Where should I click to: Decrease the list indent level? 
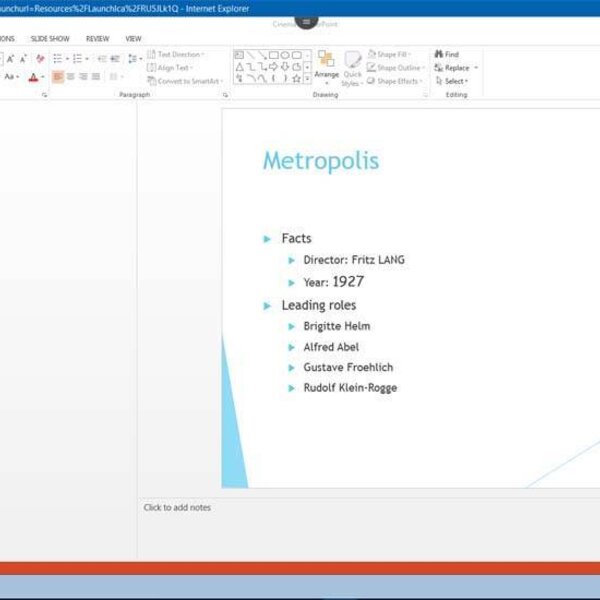point(102,59)
